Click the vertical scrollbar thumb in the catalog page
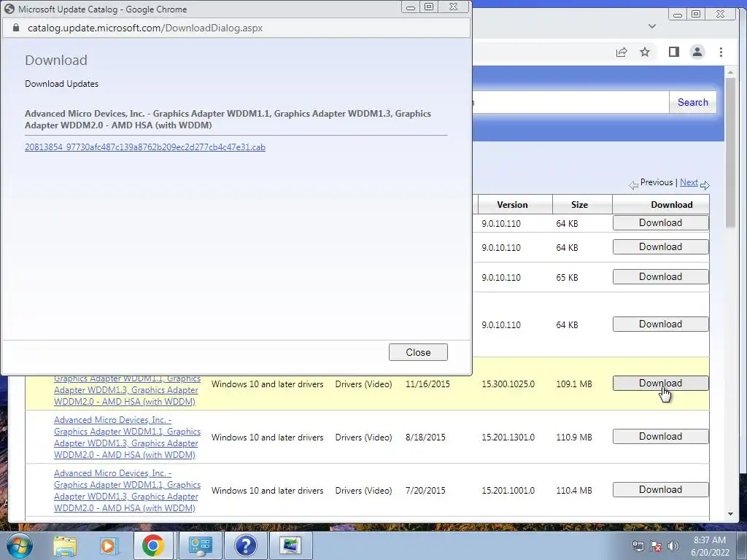747x560 pixels. tap(730, 153)
